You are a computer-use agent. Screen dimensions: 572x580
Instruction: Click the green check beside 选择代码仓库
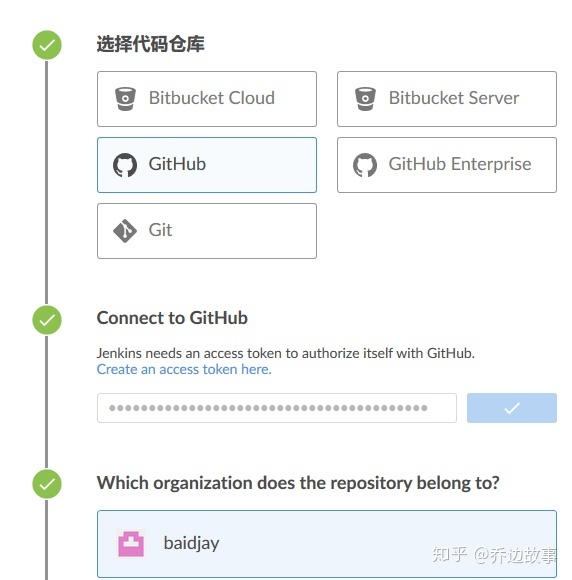point(47,45)
